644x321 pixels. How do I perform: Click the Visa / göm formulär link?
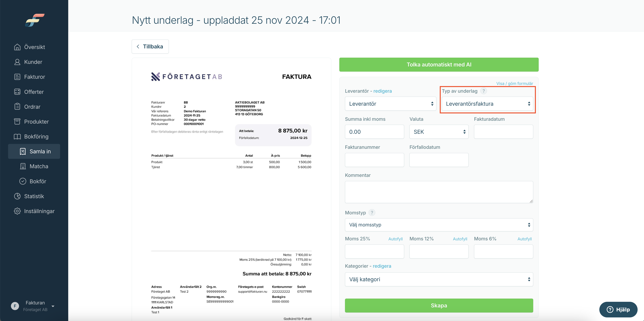(515, 83)
